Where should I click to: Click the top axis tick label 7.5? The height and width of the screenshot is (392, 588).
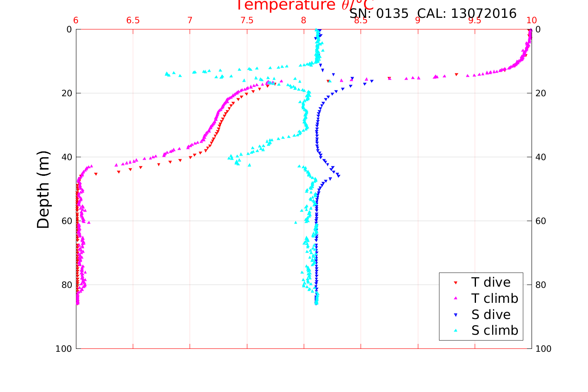[247, 21]
